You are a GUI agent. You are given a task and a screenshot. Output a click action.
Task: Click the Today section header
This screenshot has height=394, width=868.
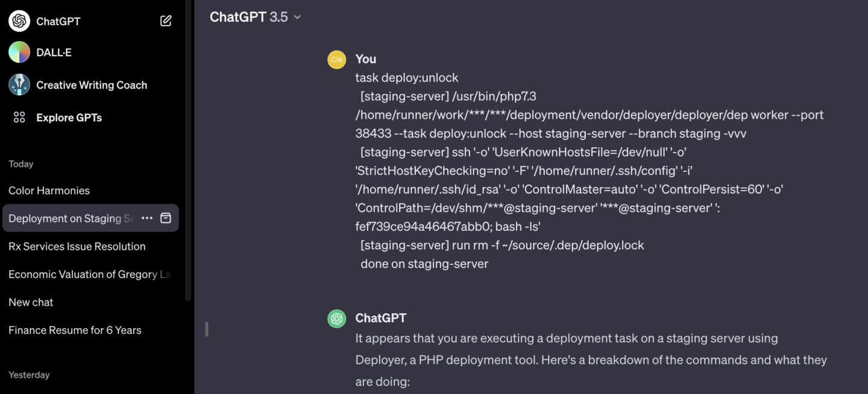(21, 164)
